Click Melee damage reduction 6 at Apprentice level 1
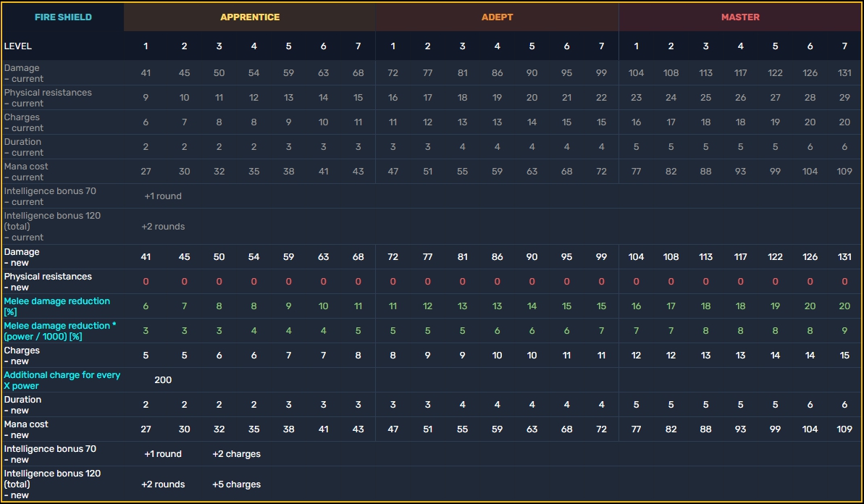Image resolution: width=864 pixels, height=504 pixels. 146,306
